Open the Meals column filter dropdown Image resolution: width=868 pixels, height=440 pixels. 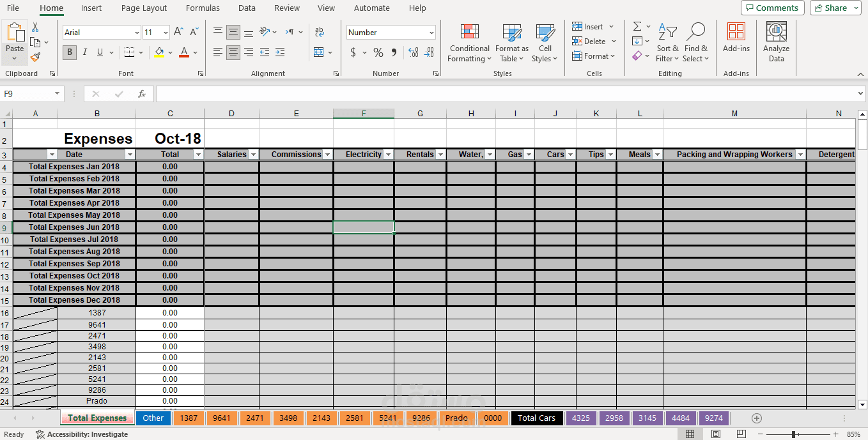[x=657, y=155]
